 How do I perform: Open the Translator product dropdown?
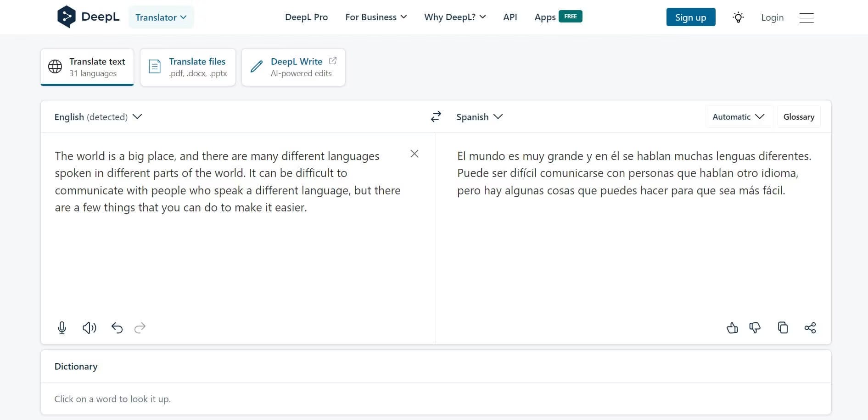161,17
